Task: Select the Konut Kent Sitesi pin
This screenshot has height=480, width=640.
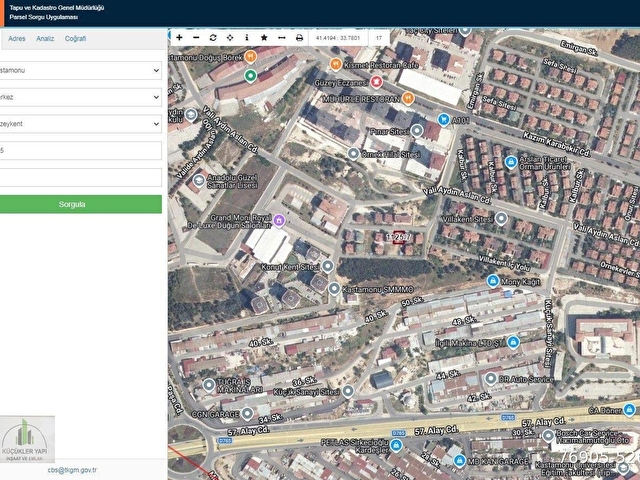Action: 327,266
